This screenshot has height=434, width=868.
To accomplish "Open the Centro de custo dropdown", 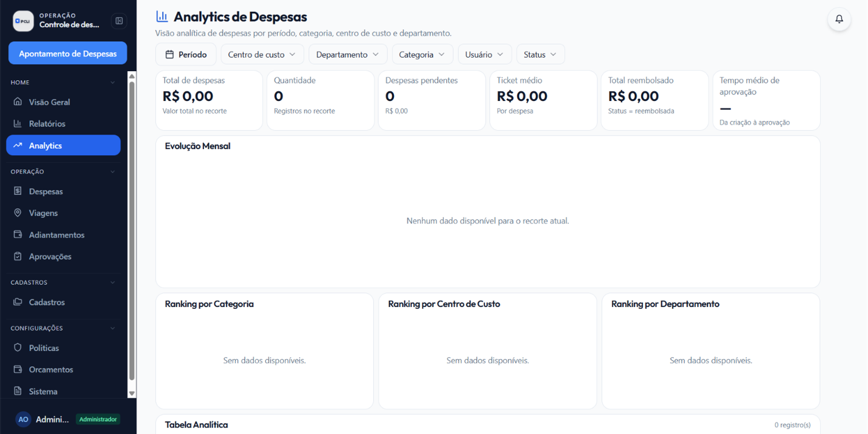I will tap(262, 54).
